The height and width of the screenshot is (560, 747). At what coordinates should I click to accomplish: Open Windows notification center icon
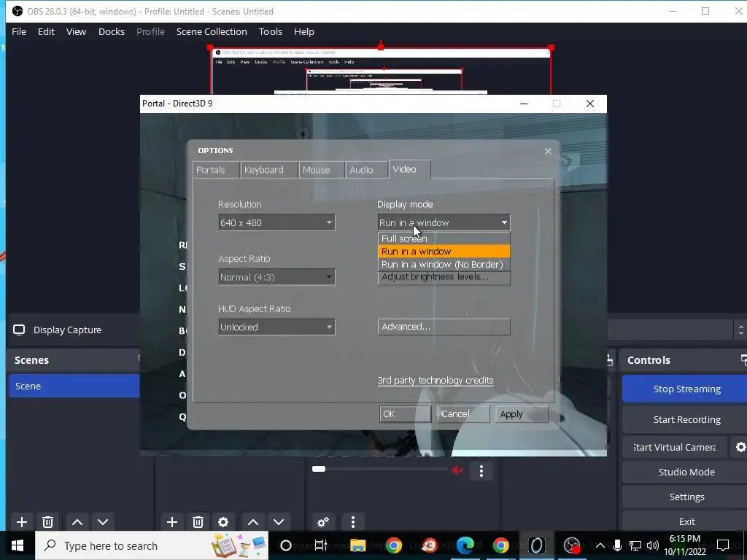[x=723, y=545]
